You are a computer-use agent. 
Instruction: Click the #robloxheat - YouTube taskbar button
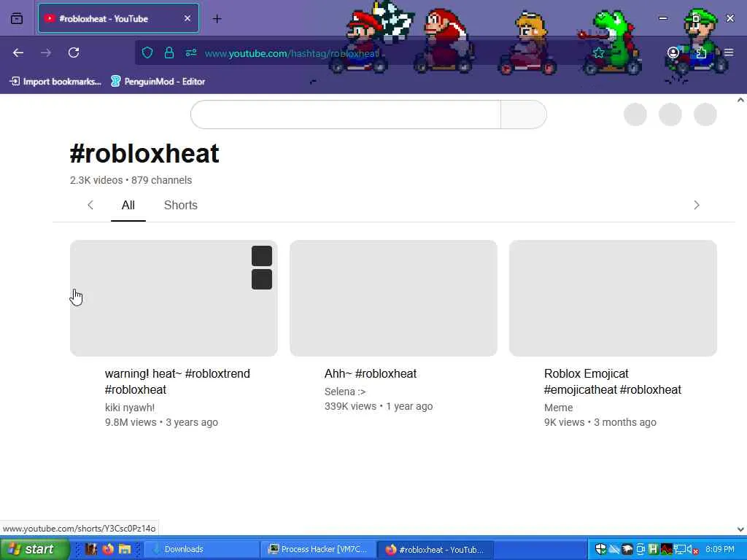(x=435, y=549)
